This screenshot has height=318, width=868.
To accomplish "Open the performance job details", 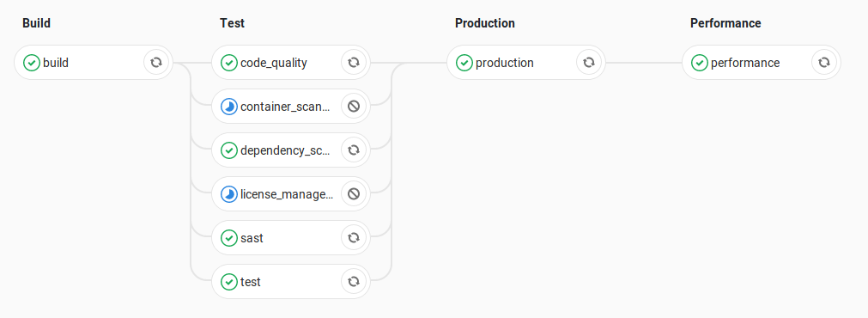I will [x=747, y=63].
